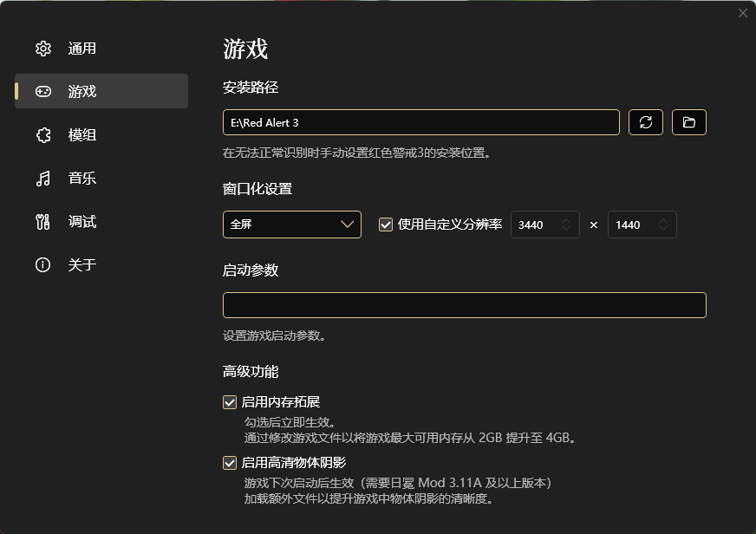The height and width of the screenshot is (534, 756).
Task: Refresh the detected install path
Action: (x=646, y=122)
